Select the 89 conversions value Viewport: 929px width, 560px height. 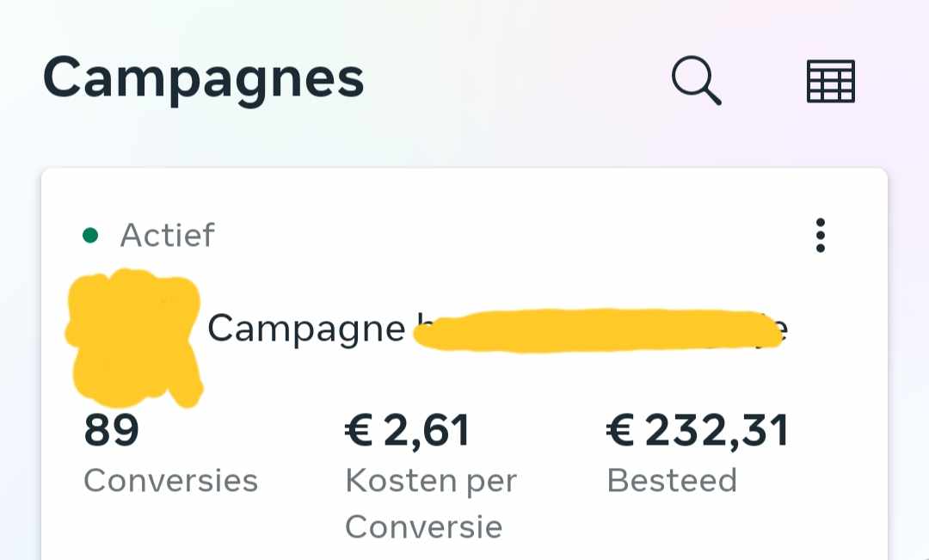click(111, 431)
